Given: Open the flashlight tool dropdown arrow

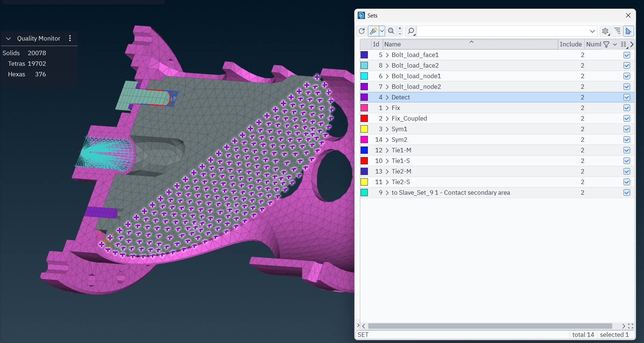Looking at the screenshot, I should point(382,31).
